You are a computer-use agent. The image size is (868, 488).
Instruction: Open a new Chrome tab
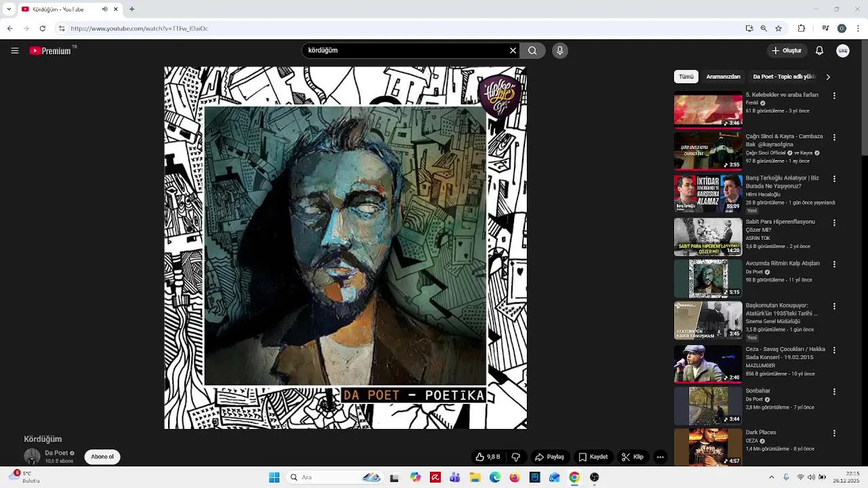[132, 9]
